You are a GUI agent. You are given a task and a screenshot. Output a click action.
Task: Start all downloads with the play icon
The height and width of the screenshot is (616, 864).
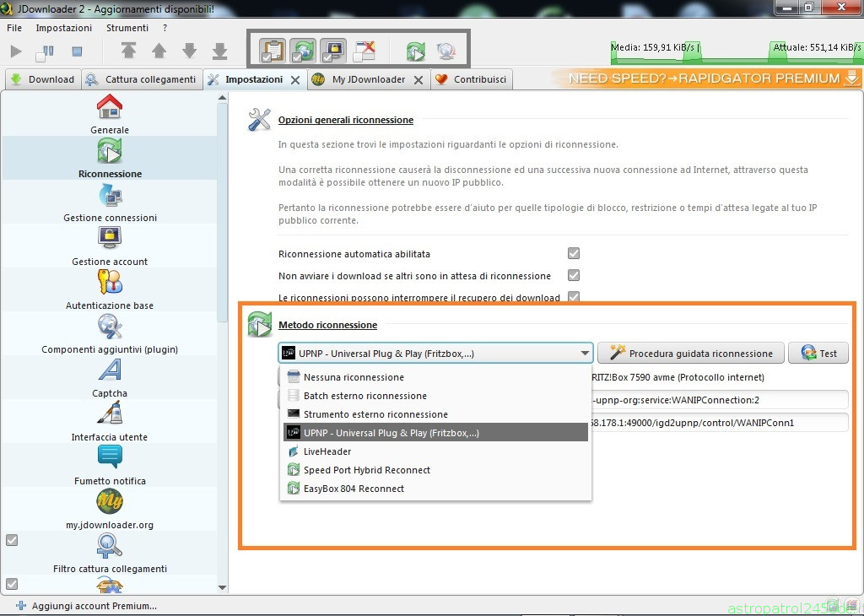[x=16, y=51]
